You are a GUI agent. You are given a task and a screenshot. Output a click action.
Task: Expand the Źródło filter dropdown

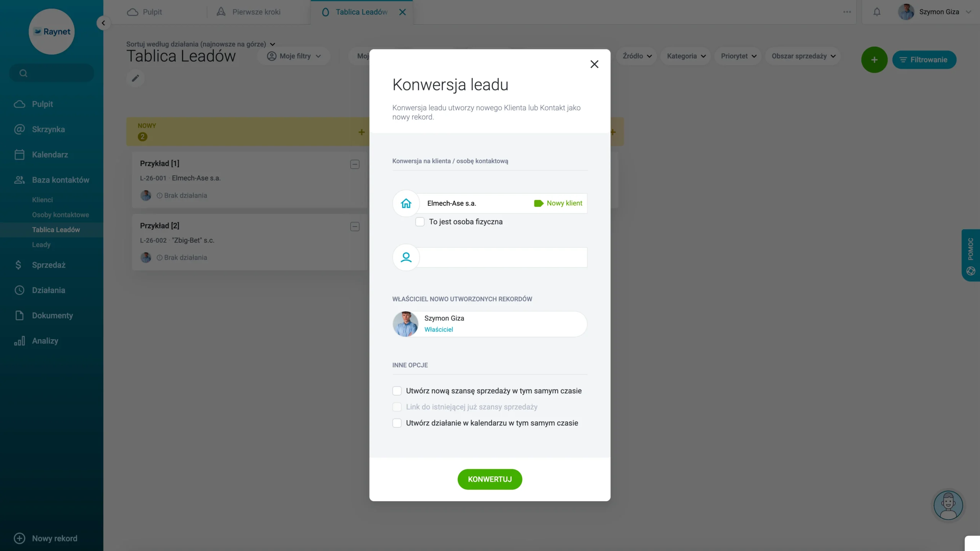[637, 56]
